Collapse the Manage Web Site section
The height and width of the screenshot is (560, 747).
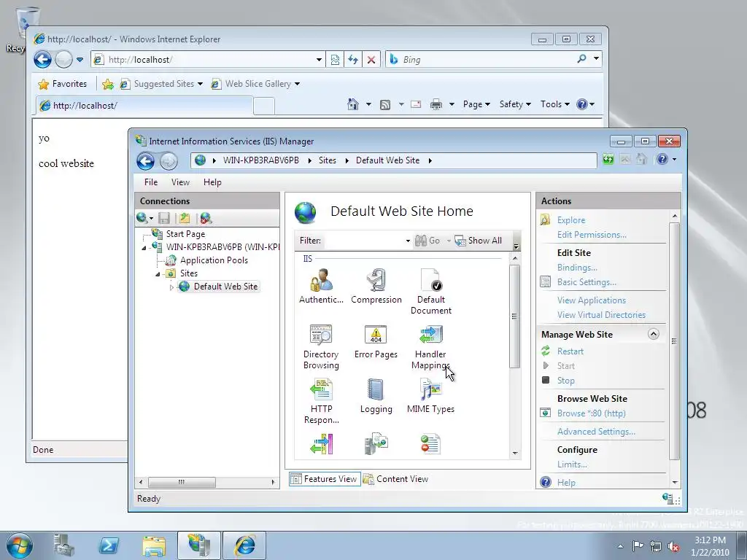pyautogui.click(x=653, y=334)
